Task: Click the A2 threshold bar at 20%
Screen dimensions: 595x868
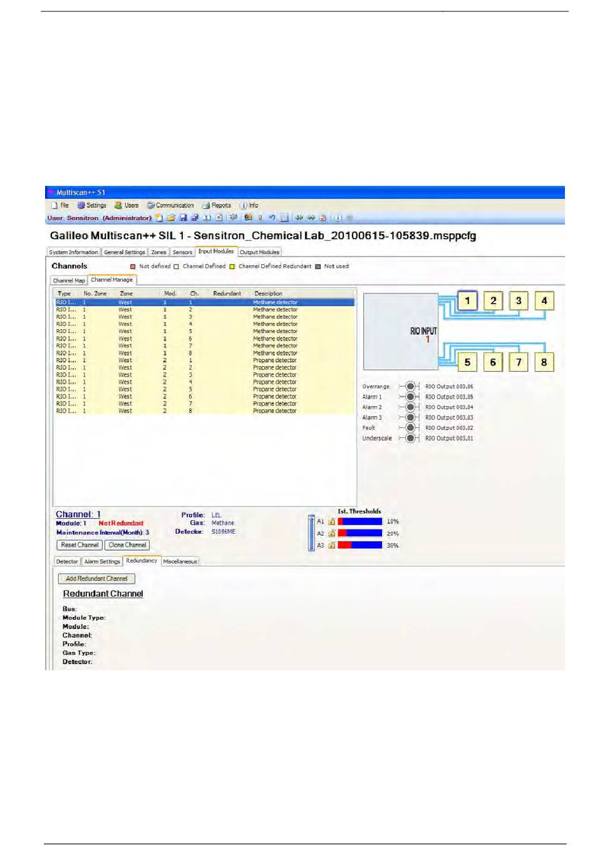Action: point(360,533)
